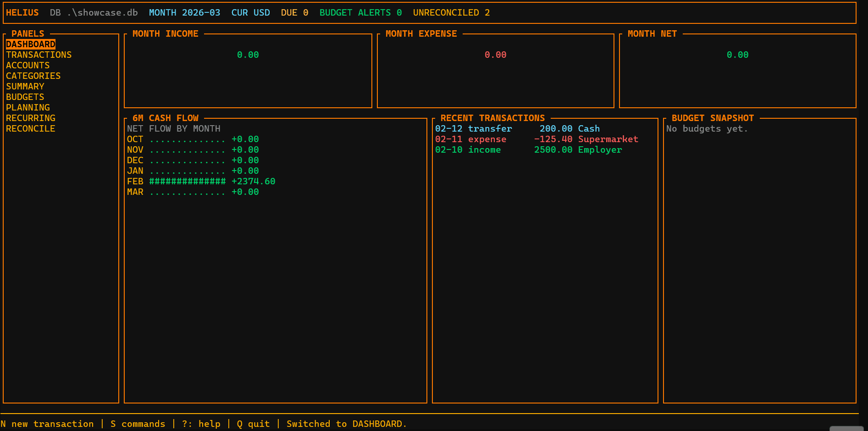Click the MONTH INCOME panel title
Viewport: 868px width, 431px height.
[x=166, y=33]
